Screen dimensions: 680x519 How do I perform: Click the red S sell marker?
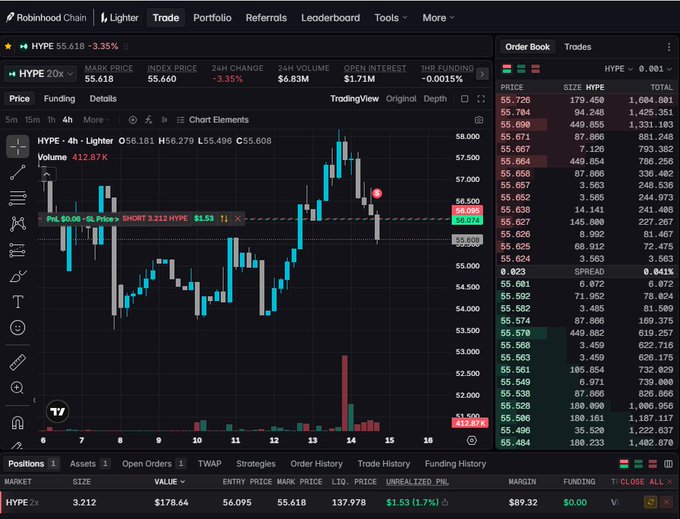click(377, 193)
